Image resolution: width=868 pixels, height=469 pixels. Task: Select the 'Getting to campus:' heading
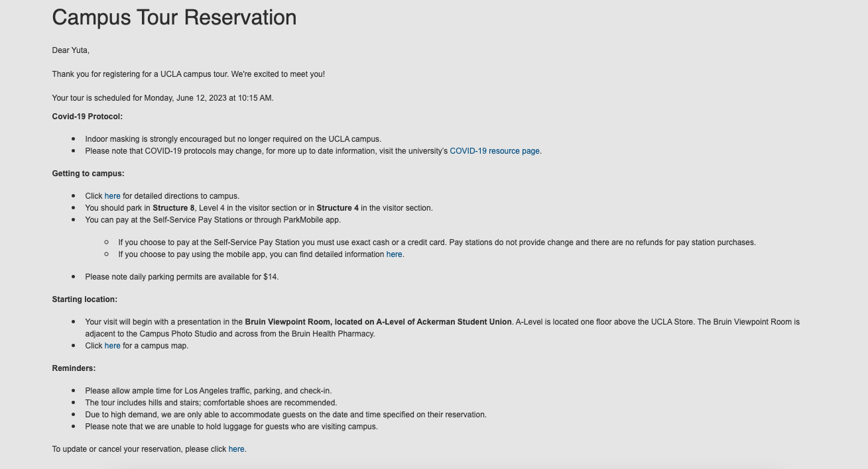(88, 174)
